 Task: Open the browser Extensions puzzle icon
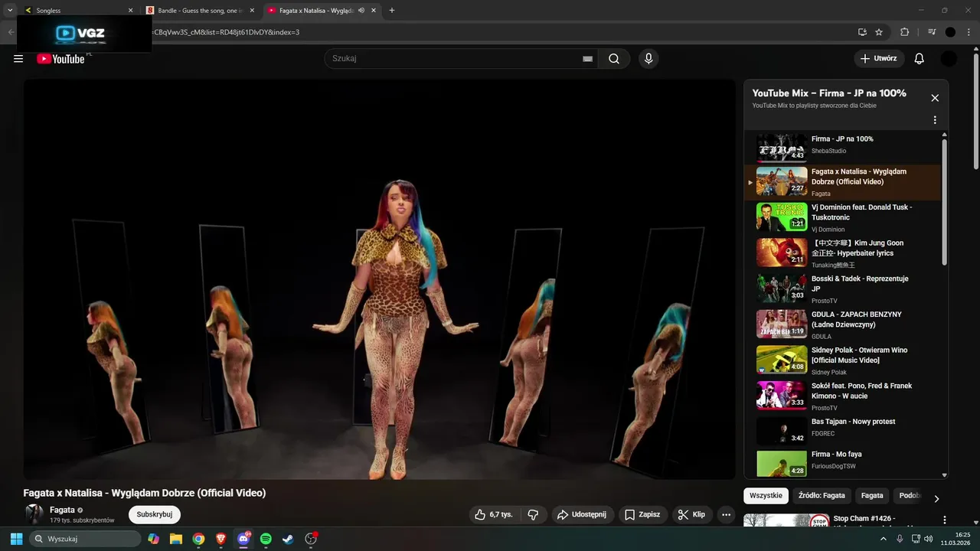904,32
